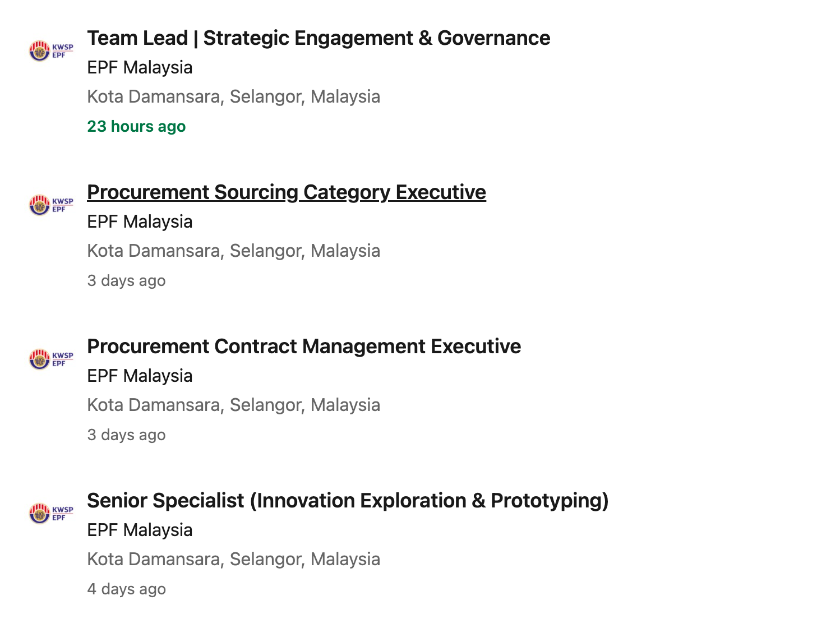Click the KWSP logo beside Procurement Sourcing job
This screenshot has width=840, height=628.
[51, 205]
